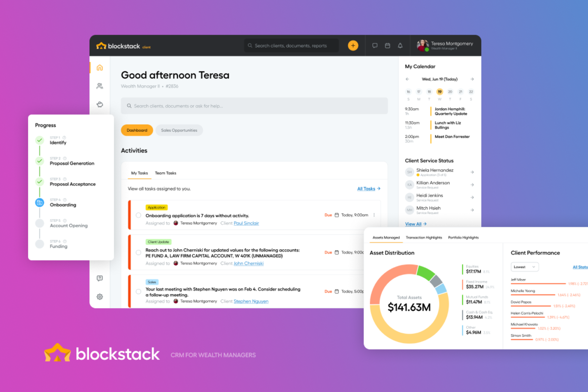Click the Application tag on first task
The width and height of the screenshot is (588, 392).
point(157,207)
